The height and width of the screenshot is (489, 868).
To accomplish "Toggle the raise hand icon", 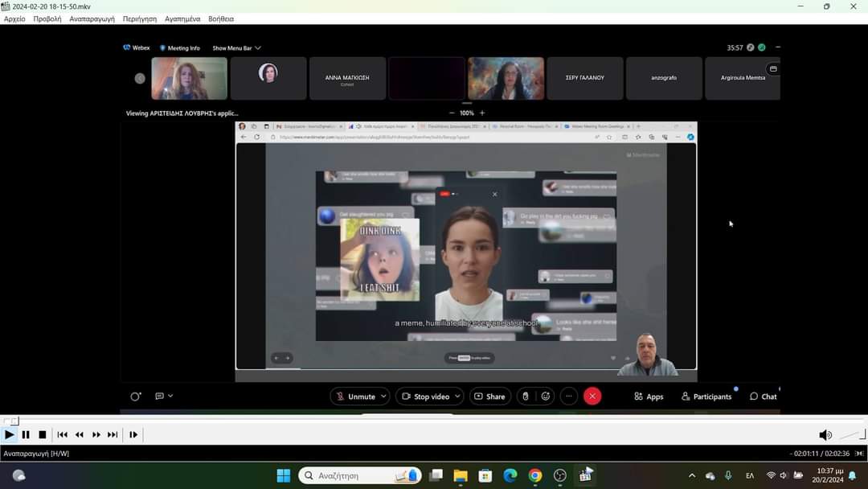I will (526, 397).
